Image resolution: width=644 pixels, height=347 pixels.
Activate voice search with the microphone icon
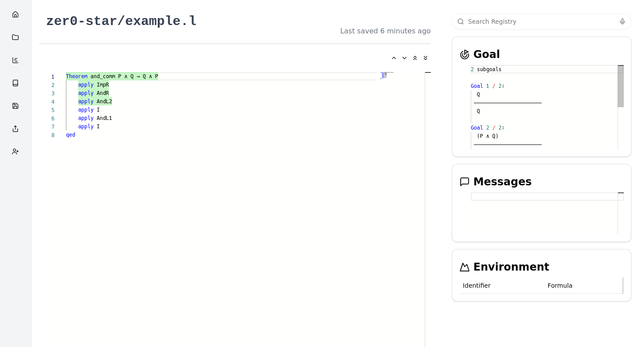click(x=622, y=21)
